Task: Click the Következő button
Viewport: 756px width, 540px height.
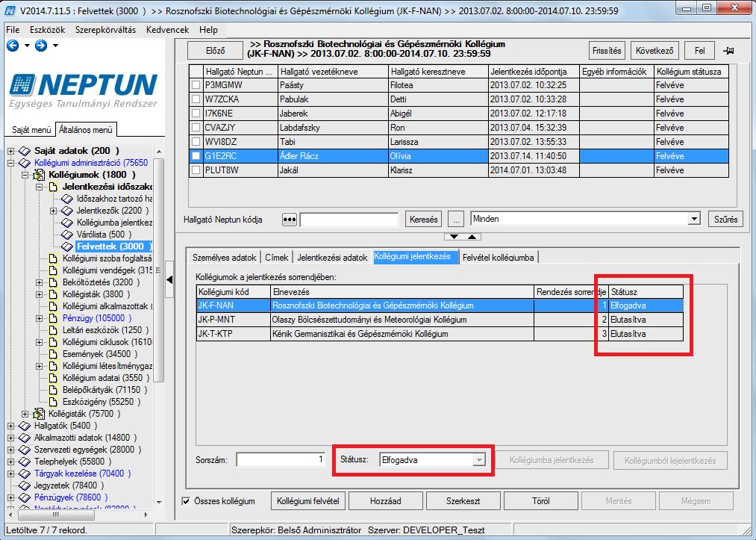Action: click(x=655, y=51)
